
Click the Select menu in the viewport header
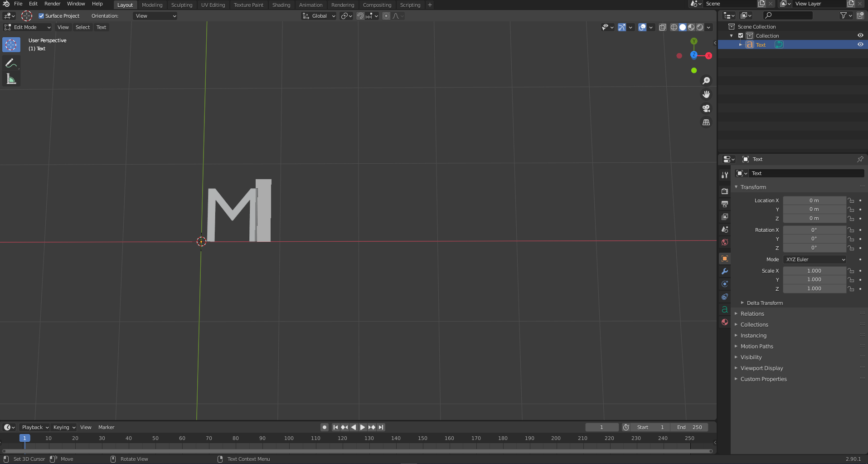click(82, 27)
